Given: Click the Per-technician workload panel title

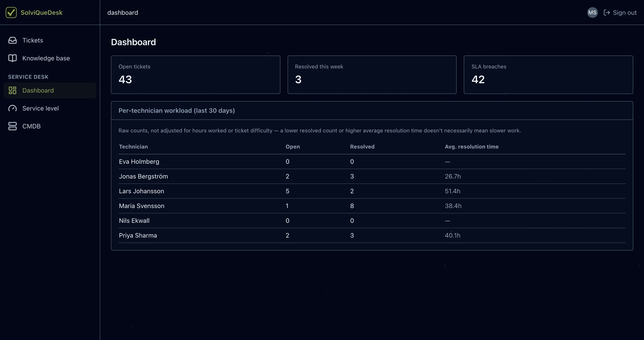Looking at the screenshot, I should click(x=176, y=110).
